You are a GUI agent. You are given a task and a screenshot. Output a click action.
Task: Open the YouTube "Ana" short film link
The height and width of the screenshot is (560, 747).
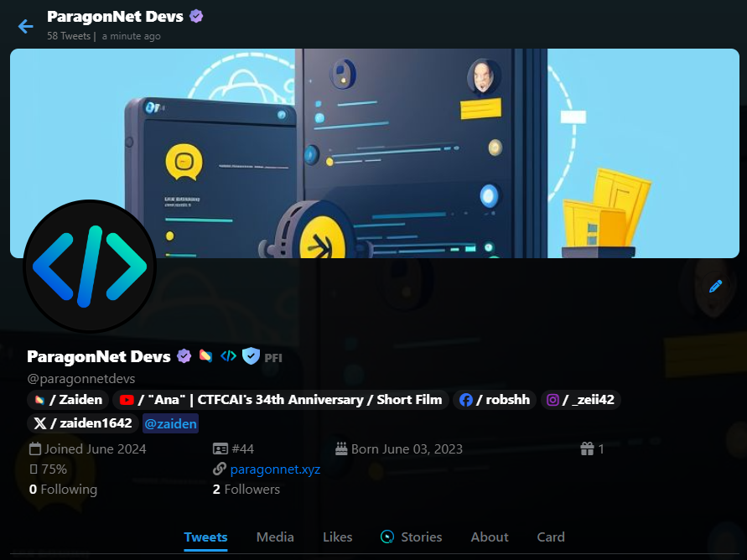tap(281, 400)
